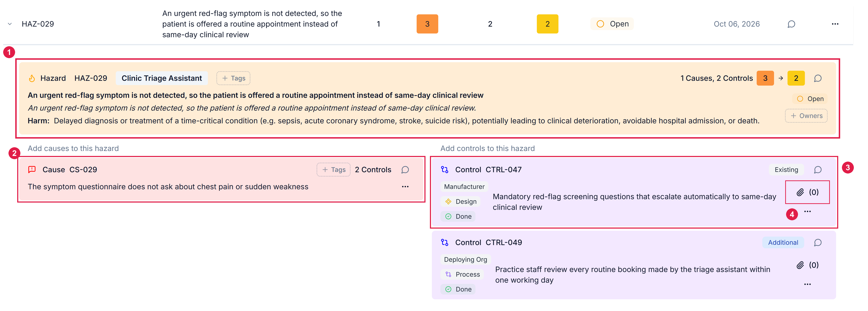Add Tags to Cause CS-029
This screenshot has width=868, height=311.
pos(333,169)
